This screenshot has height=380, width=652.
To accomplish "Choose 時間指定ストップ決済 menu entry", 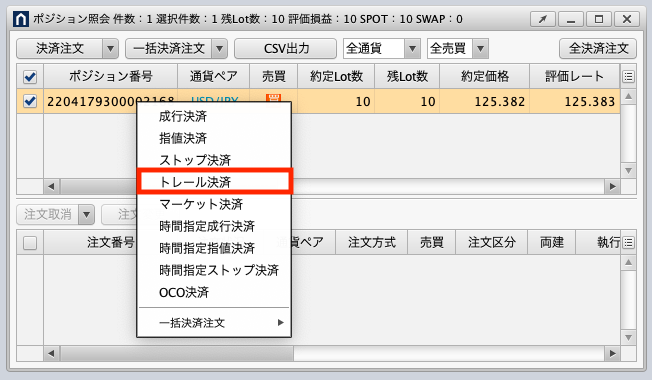I will tap(214, 270).
